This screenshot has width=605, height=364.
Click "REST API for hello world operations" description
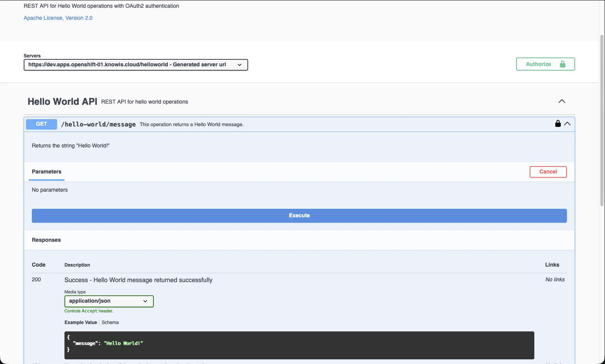click(144, 102)
